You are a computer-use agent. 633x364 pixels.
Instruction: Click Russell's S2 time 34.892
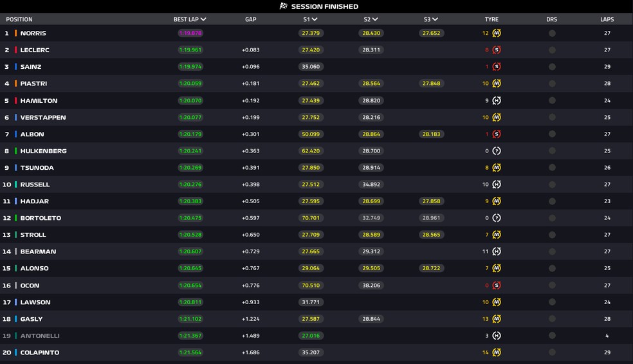[x=371, y=185]
